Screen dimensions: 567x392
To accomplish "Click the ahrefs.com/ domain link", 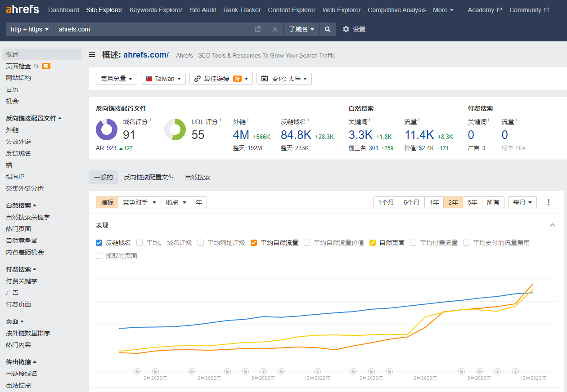I will pyautogui.click(x=146, y=54).
